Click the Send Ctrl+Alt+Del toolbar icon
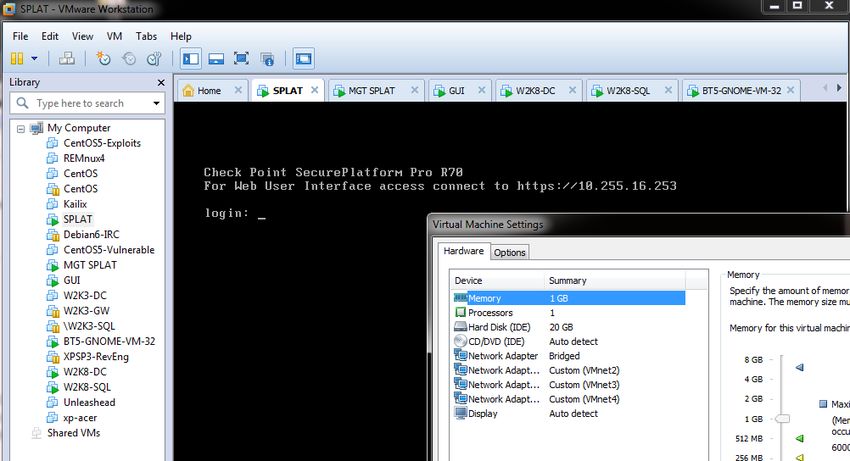 [66, 59]
